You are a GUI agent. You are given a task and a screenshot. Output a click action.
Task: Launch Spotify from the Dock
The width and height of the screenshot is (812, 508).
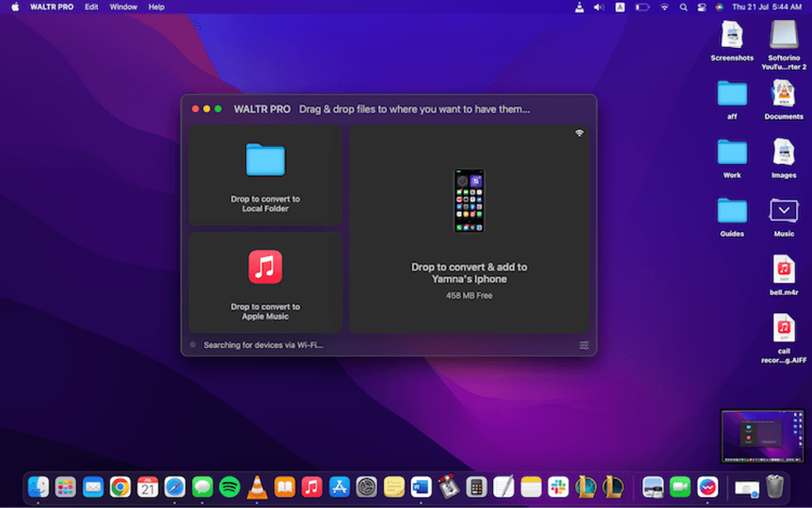click(x=230, y=487)
